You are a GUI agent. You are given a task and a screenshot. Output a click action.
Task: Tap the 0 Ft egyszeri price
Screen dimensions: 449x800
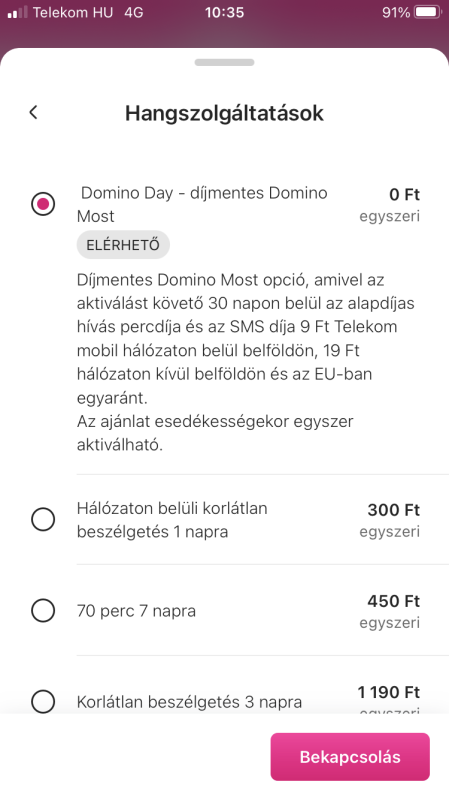point(390,205)
